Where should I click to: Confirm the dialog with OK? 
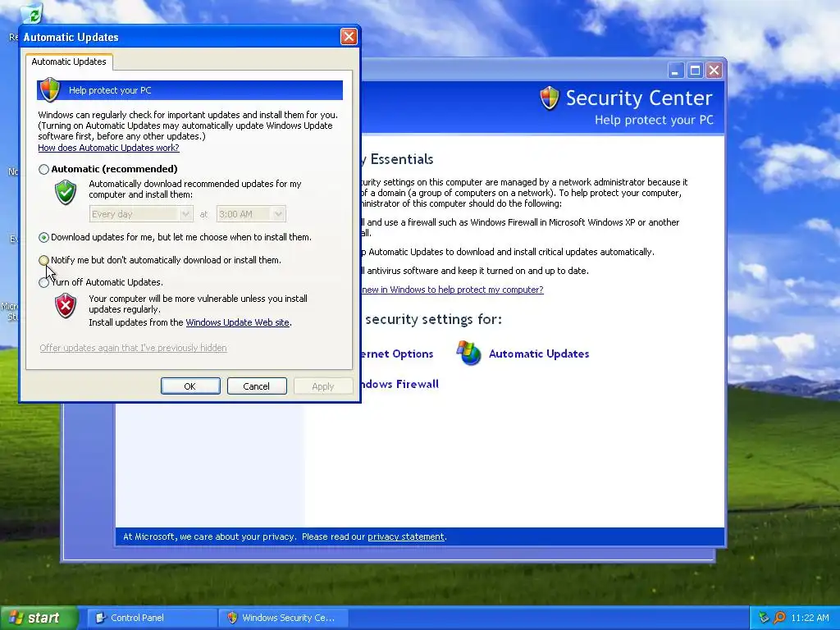(x=190, y=386)
